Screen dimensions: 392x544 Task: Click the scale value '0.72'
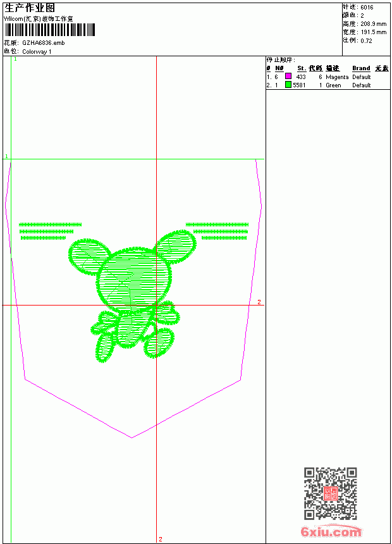pyautogui.click(x=366, y=40)
